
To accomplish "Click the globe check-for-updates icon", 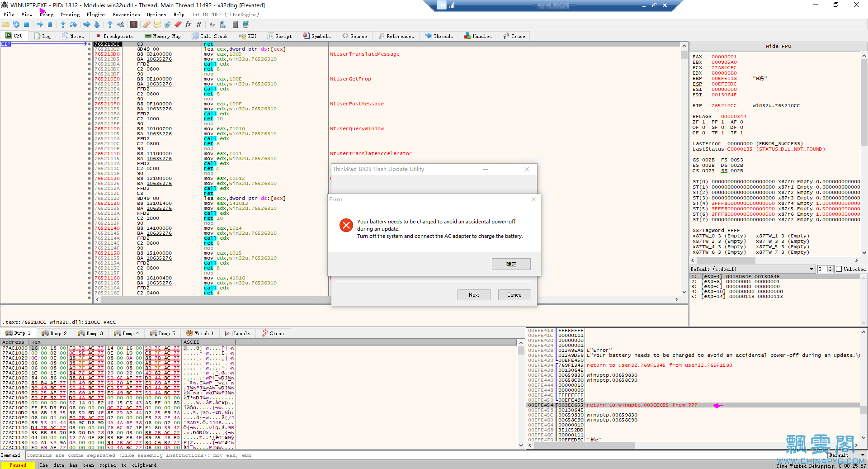I will pyautogui.click(x=246, y=24).
